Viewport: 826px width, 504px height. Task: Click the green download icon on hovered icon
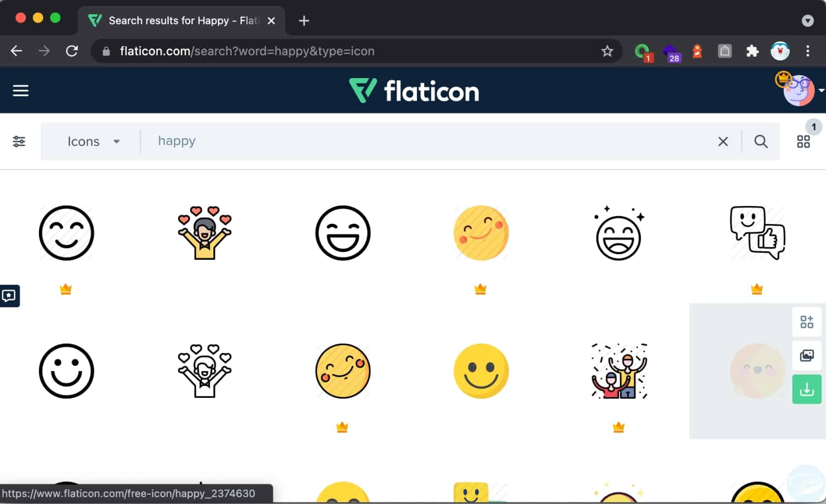pyautogui.click(x=807, y=390)
